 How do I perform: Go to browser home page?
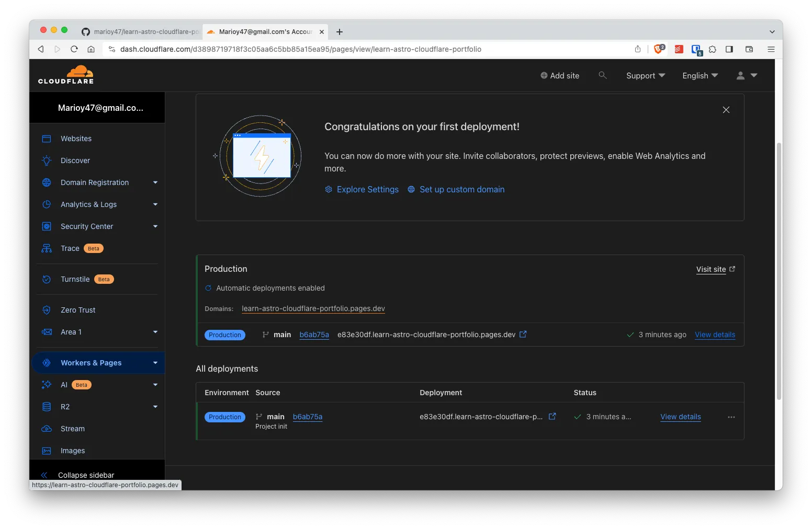pos(91,49)
